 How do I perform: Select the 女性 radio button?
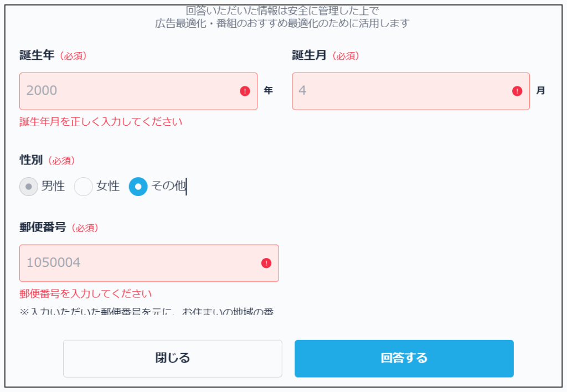point(84,187)
